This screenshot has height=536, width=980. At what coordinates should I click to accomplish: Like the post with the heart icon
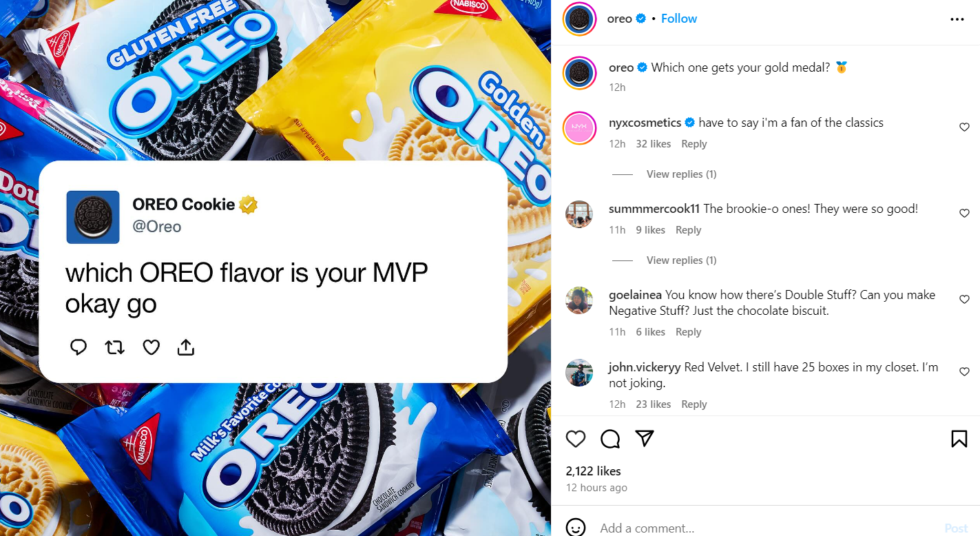click(x=576, y=439)
